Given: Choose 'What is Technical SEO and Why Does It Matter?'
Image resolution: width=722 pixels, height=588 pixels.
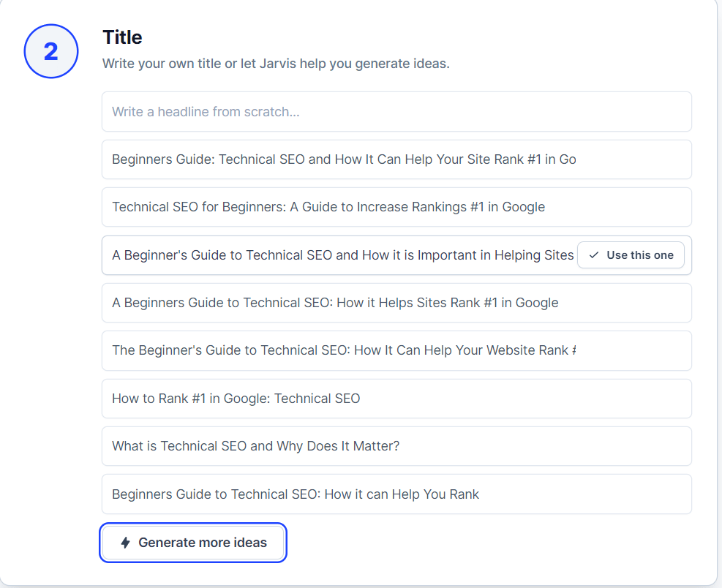Looking at the screenshot, I should (x=396, y=446).
